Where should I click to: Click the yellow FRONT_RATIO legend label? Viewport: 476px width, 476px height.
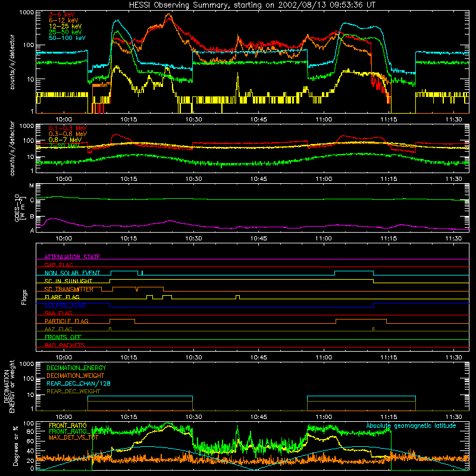[68, 425]
